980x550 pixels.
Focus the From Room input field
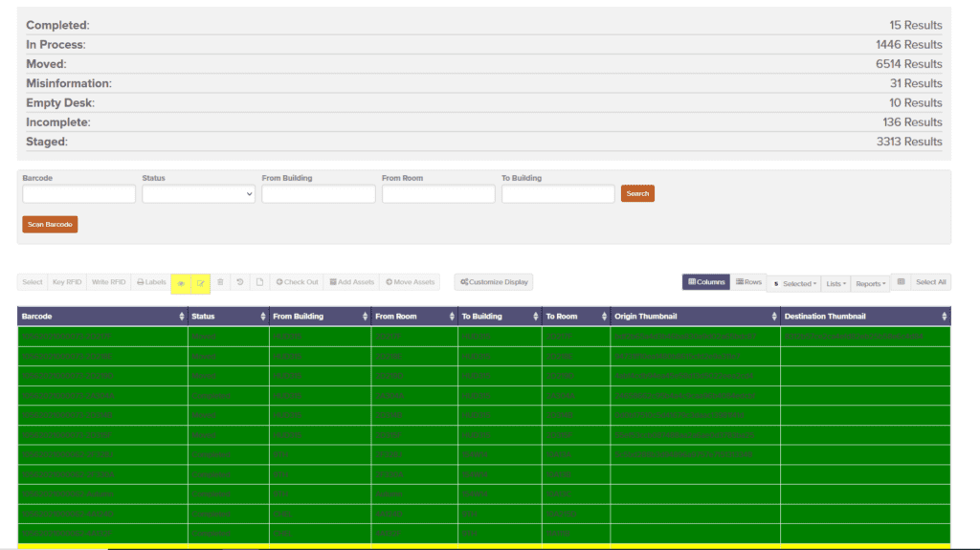[438, 194]
